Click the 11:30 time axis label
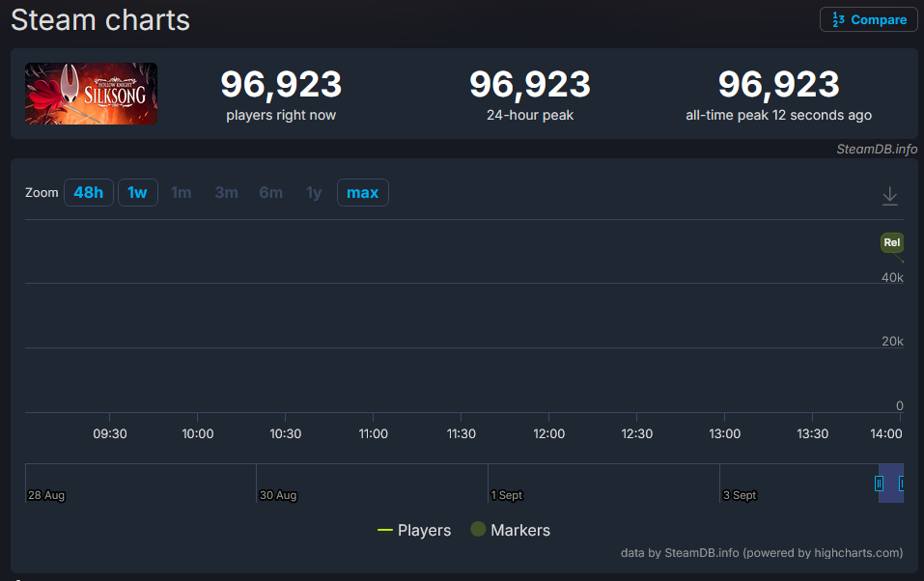 coord(461,433)
